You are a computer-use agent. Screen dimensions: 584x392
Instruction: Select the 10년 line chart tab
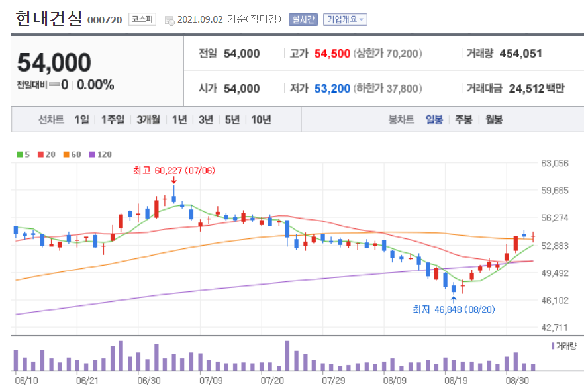coord(261,120)
